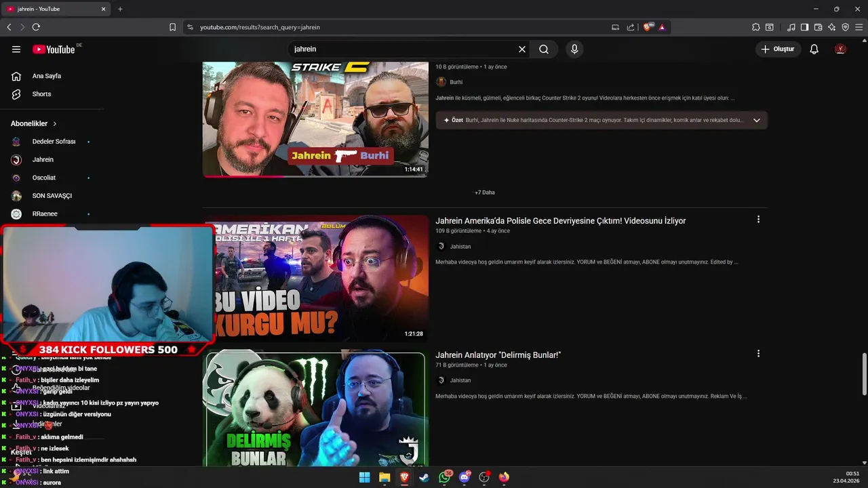868x488 pixels.
Task: Open Jahistan channel under Amerika'da Polisle video
Action: 460,247
